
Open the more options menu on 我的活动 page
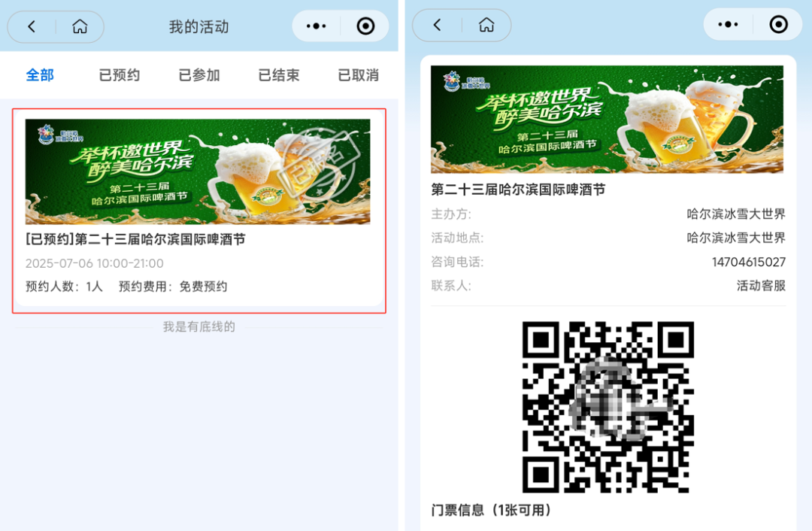coord(316,26)
